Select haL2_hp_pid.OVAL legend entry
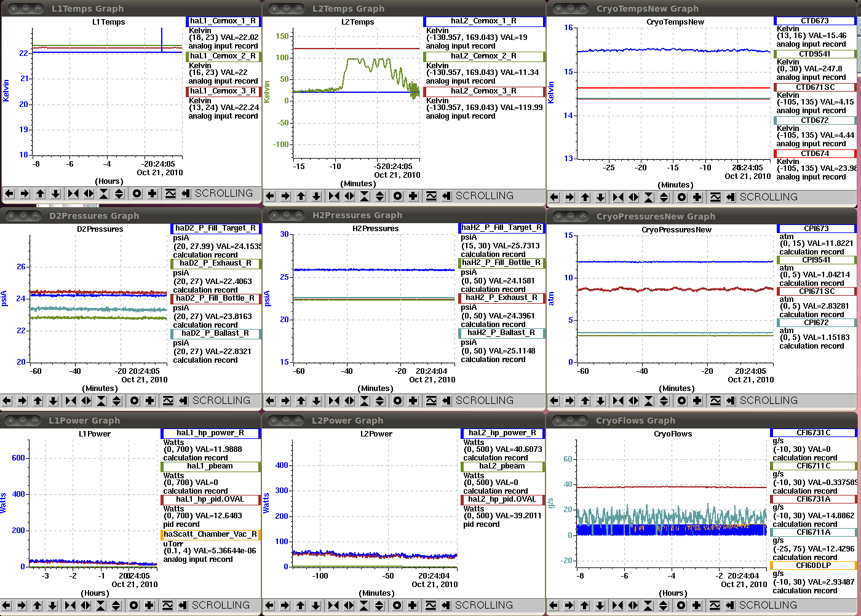This screenshot has height=616, width=861. point(503,500)
